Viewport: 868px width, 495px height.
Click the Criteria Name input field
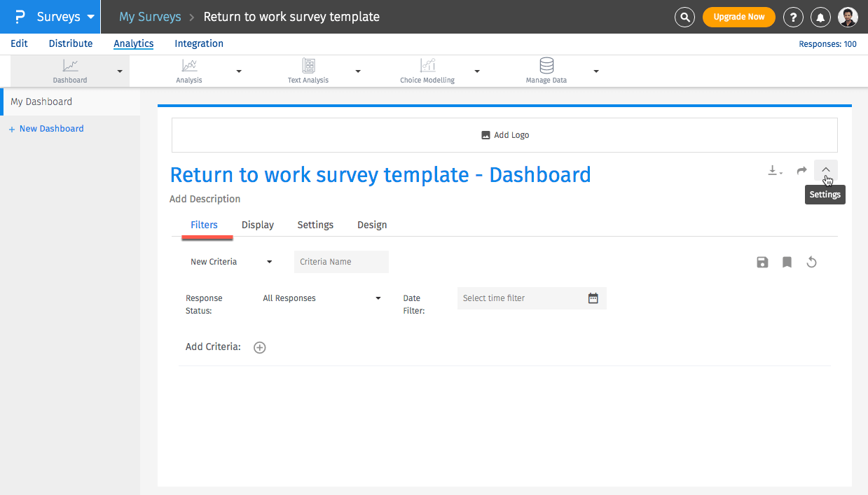(x=341, y=262)
